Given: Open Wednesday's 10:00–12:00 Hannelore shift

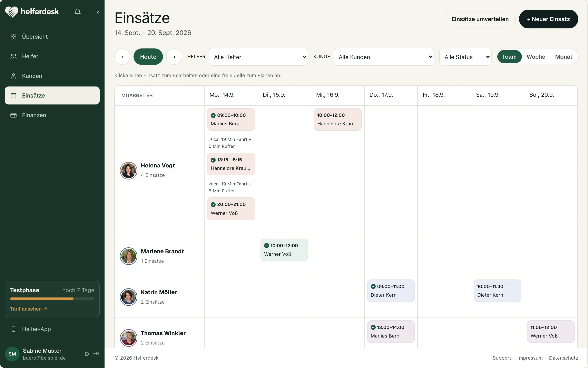Looking at the screenshot, I should (x=337, y=119).
